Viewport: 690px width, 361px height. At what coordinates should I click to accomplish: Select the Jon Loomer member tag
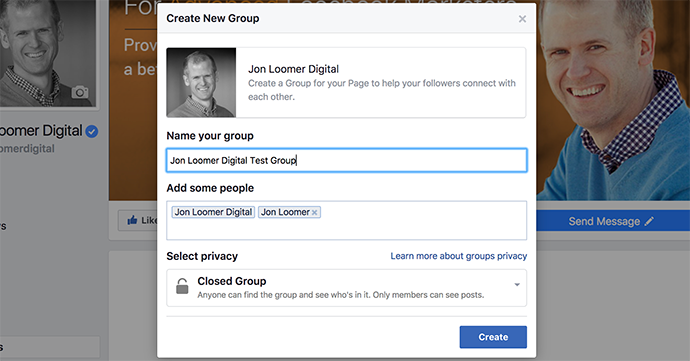point(289,212)
